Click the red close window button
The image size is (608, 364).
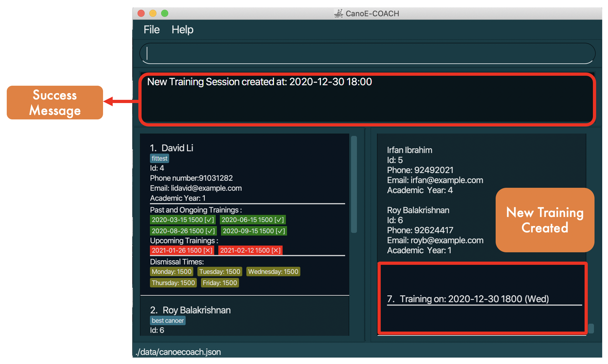tap(141, 13)
